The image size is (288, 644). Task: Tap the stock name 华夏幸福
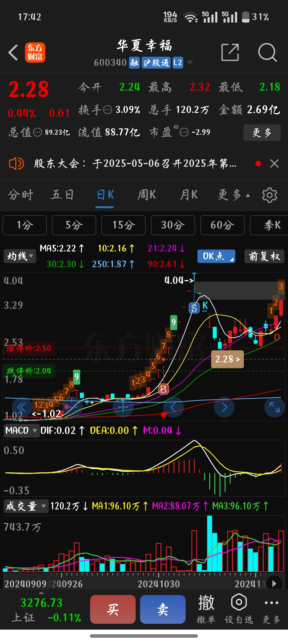[144, 46]
